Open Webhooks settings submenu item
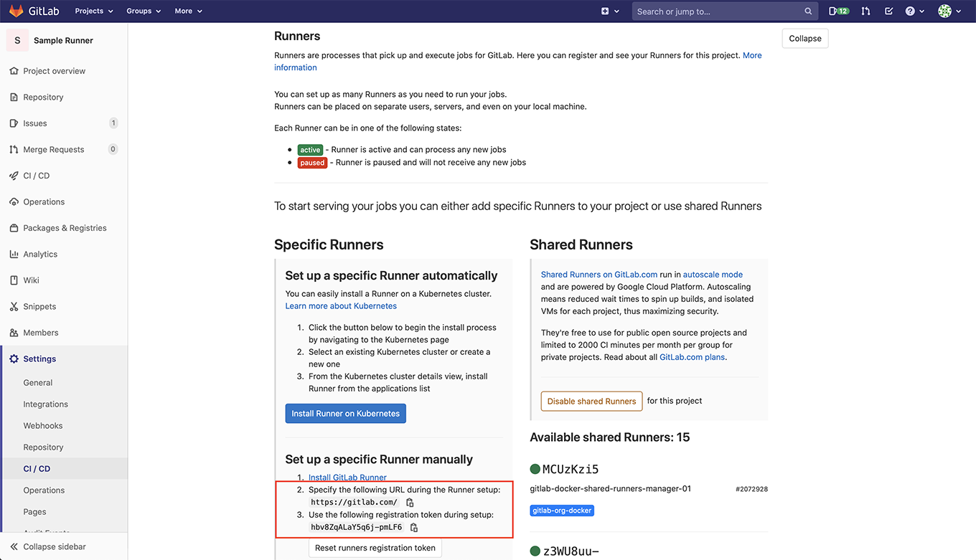Image resolution: width=976 pixels, height=560 pixels. tap(43, 425)
